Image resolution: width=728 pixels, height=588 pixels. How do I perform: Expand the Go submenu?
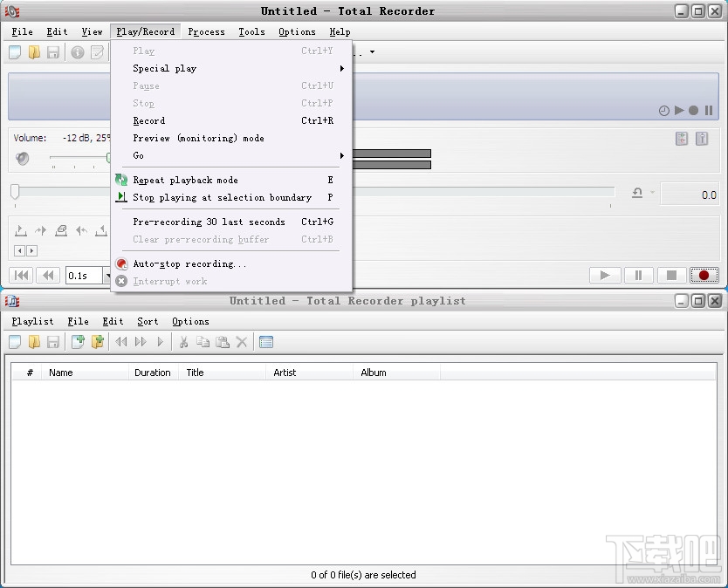pyautogui.click(x=138, y=155)
